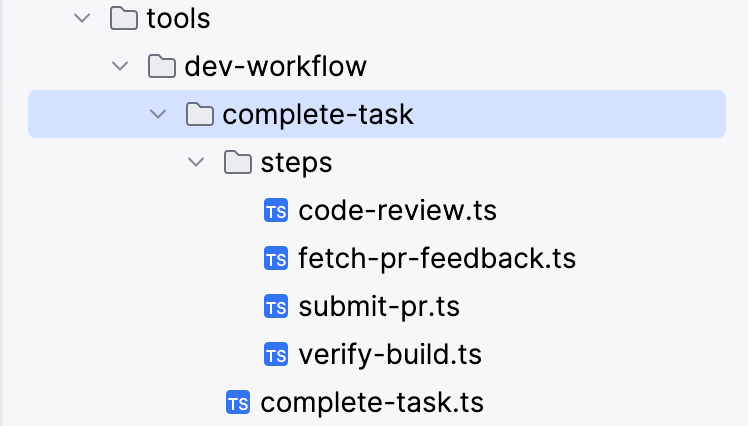Click the TypeScript icon beside code-review.ts
Screen dimensions: 748x426
click(x=276, y=210)
